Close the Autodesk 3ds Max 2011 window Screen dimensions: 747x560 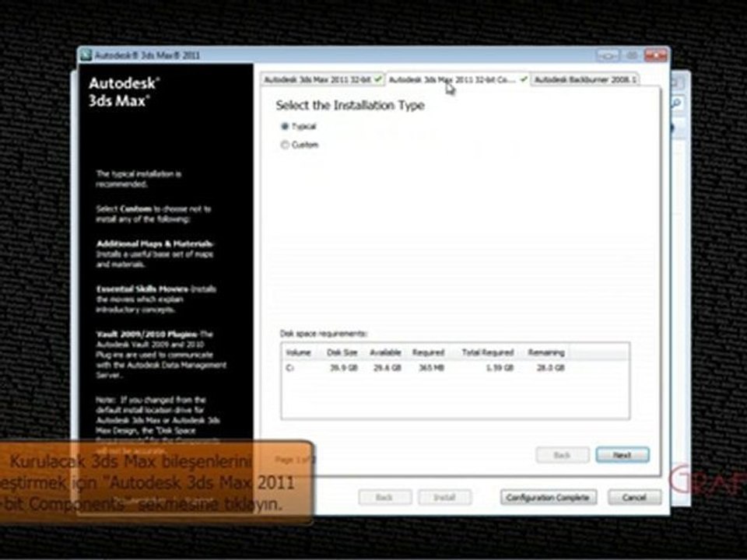pos(655,55)
